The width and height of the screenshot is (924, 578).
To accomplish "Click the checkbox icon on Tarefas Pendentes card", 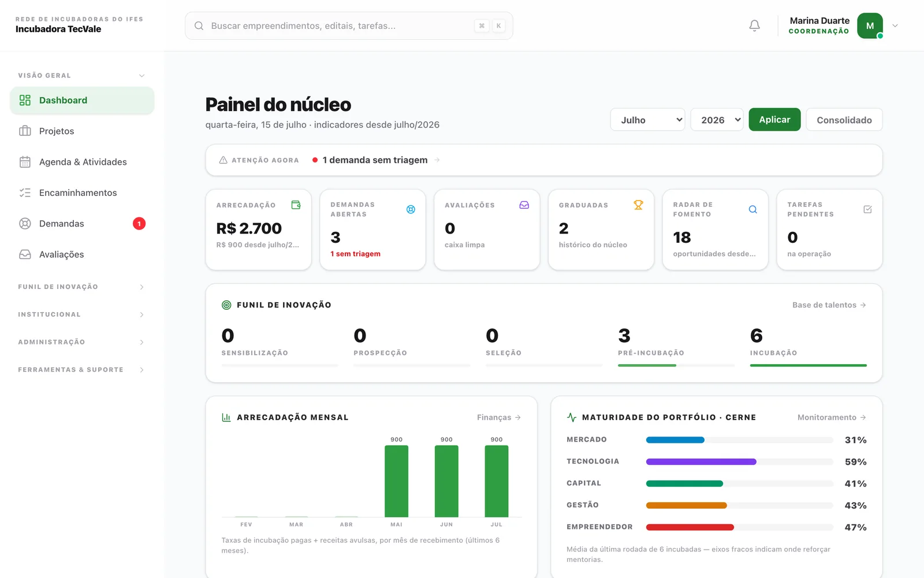I will pyautogui.click(x=867, y=209).
